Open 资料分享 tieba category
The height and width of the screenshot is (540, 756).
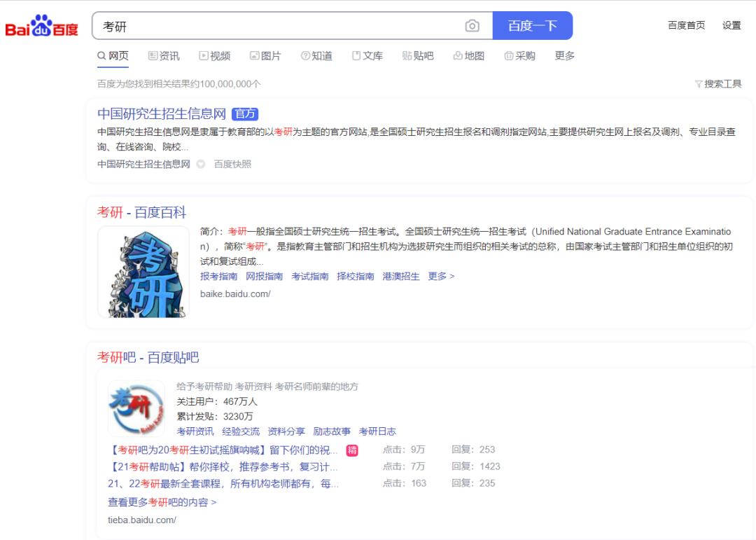[x=286, y=431]
